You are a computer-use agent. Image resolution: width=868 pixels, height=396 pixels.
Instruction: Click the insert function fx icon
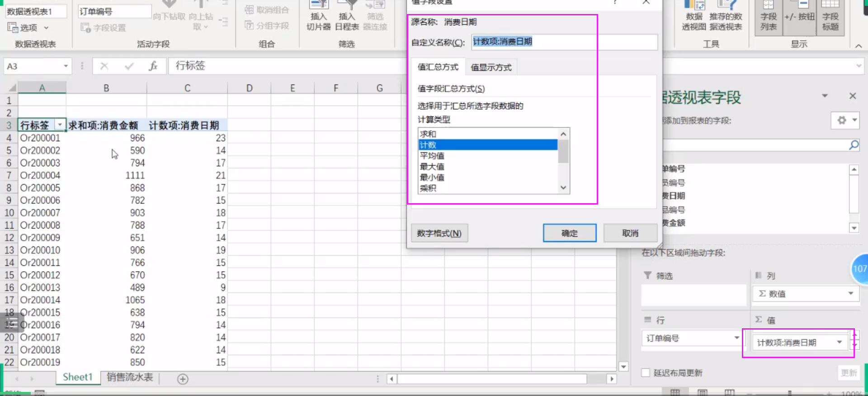click(x=153, y=66)
